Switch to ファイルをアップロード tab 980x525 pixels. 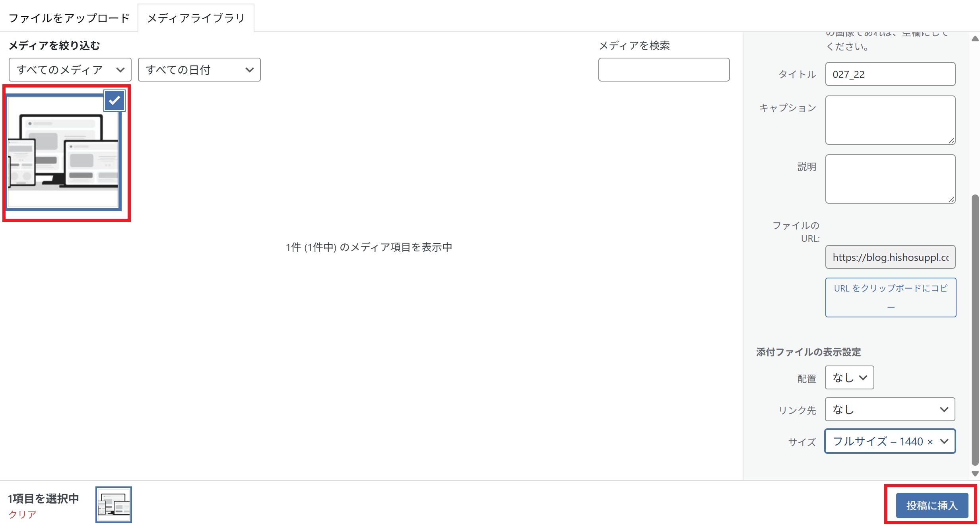coord(69,18)
